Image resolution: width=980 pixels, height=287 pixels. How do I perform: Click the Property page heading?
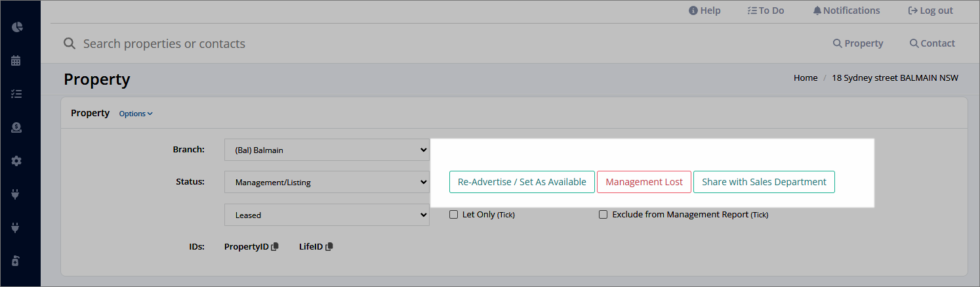click(x=97, y=79)
